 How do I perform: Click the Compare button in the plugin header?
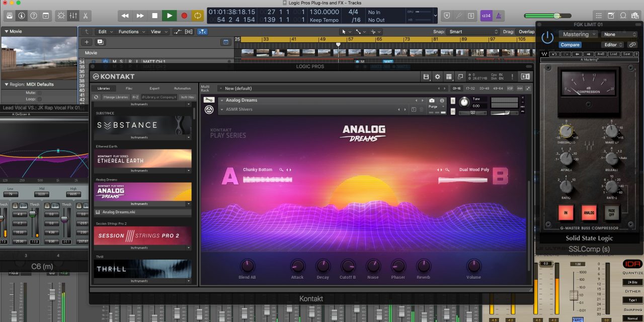(570, 45)
